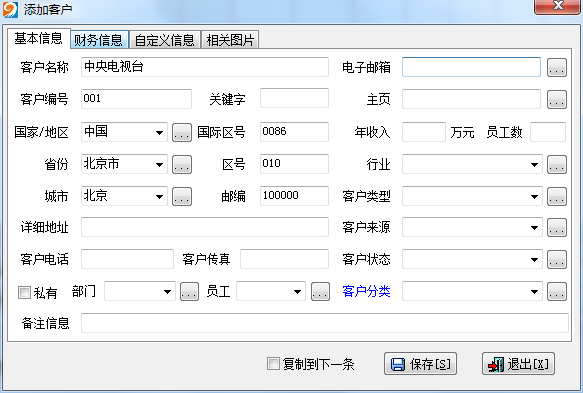
Task: Open the 客户来源 dropdown list
Action: click(x=534, y=228)
